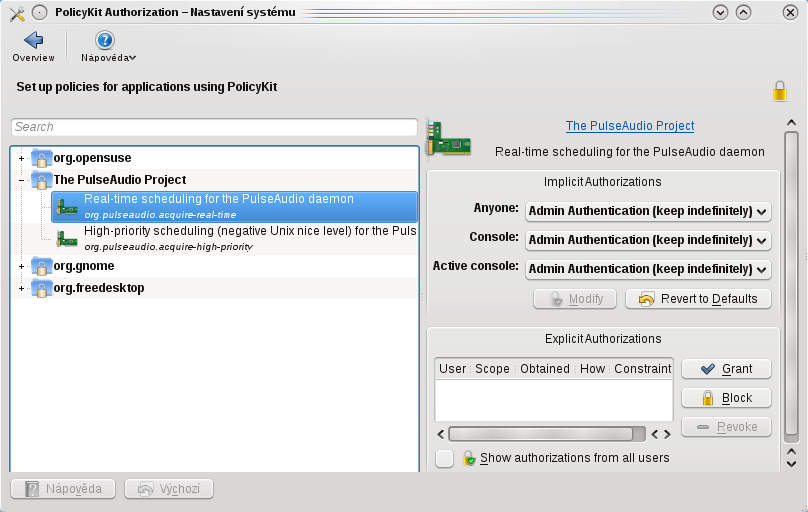
Task: Click the org.pulseaudio.acquire-real-time text
Action: click(x=160, y=215)
